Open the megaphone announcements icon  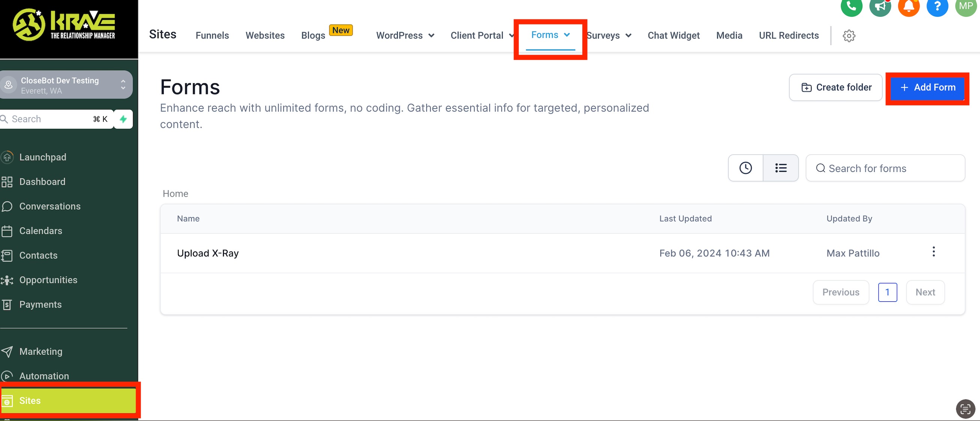(x=880, y=6)
